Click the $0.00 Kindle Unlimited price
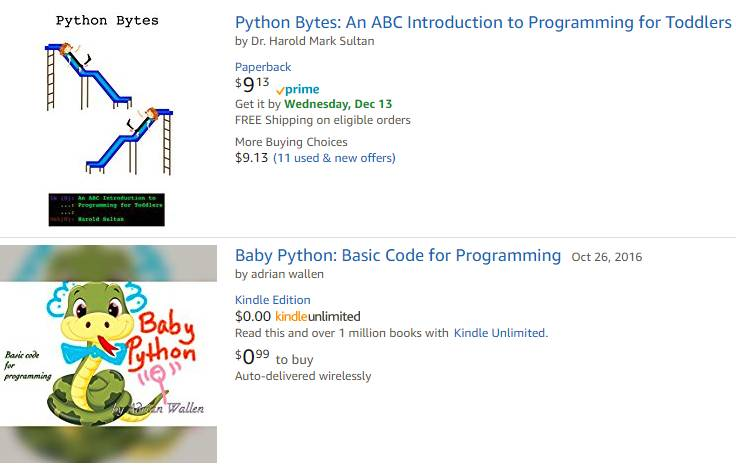Image resolution: width=736 pixels, height=467 pixels. (253, 316)
